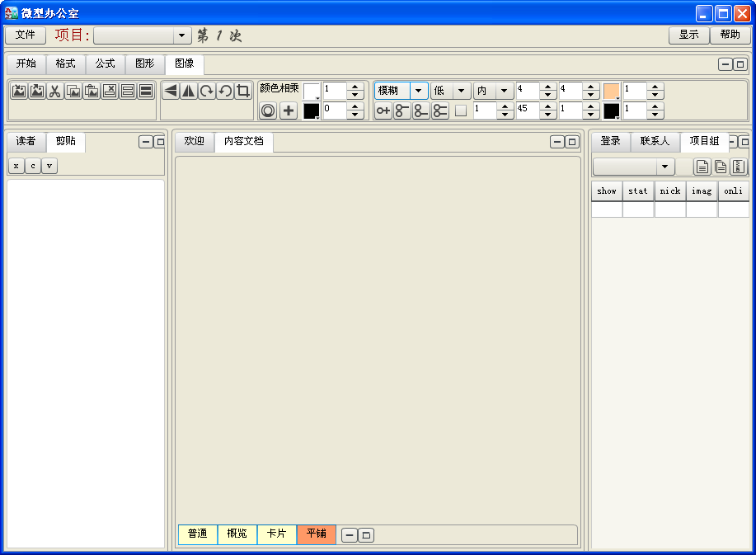Switch to the 图形 ribbon tab
The width and height of the screenshot is (756, 555).
144,63
